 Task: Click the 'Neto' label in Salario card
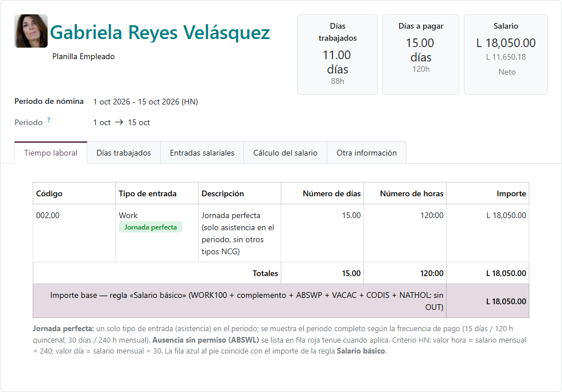(x=507, y=72)
